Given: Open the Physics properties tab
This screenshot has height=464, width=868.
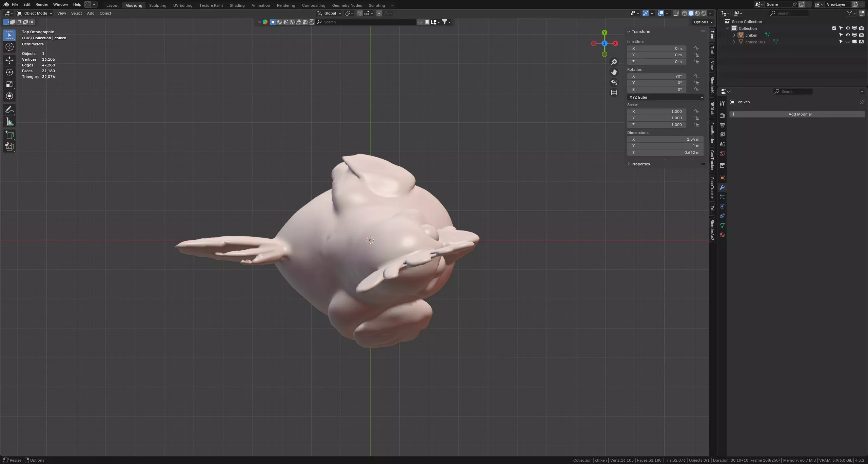Looking at the screenshot, I should 722,206.
